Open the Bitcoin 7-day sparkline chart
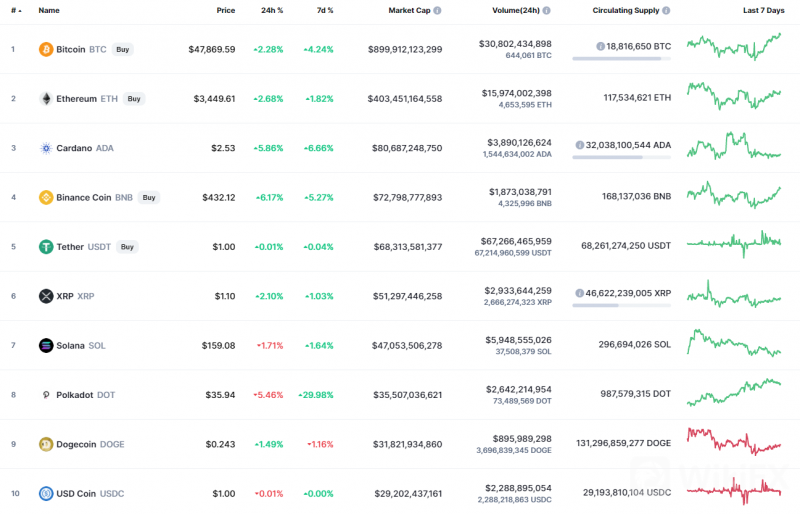The width and height of the screenshot is (800, 514). [735, 46]
